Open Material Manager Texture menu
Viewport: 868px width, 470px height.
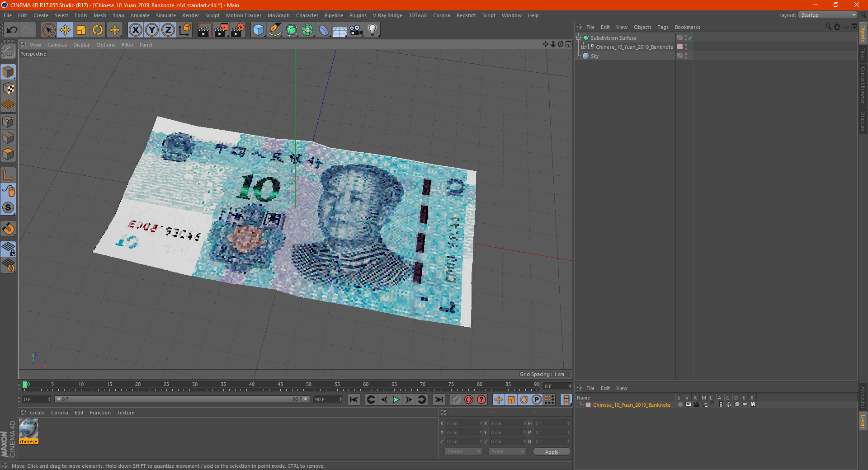pos(125,413)
